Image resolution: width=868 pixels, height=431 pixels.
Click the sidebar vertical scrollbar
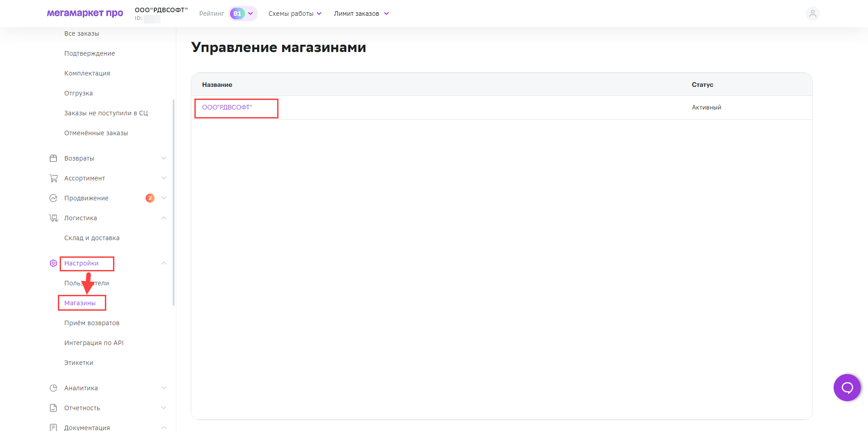point(174,203)
